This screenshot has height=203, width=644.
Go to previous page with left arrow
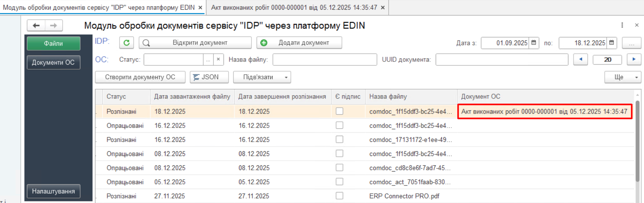[581, 59]
